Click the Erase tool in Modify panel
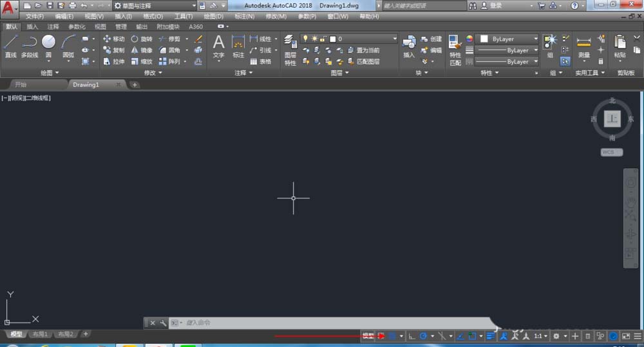644x347 pixels. tap(198, 39)
